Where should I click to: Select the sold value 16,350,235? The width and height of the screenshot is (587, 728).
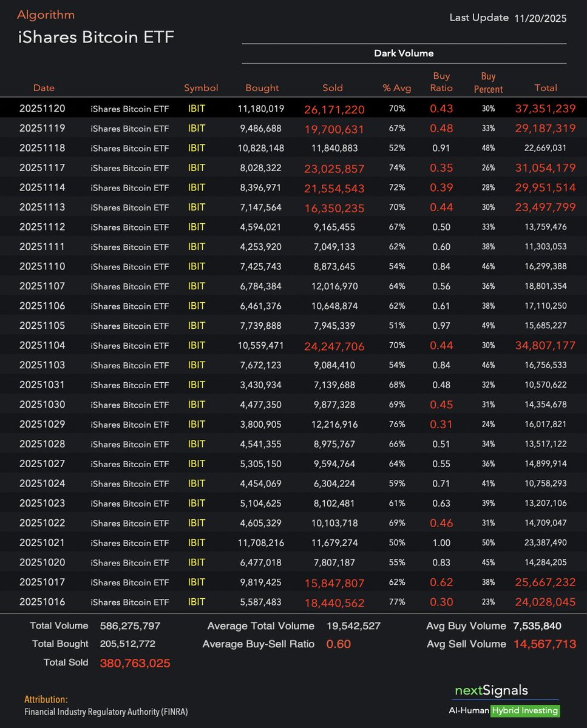point(334,208)
